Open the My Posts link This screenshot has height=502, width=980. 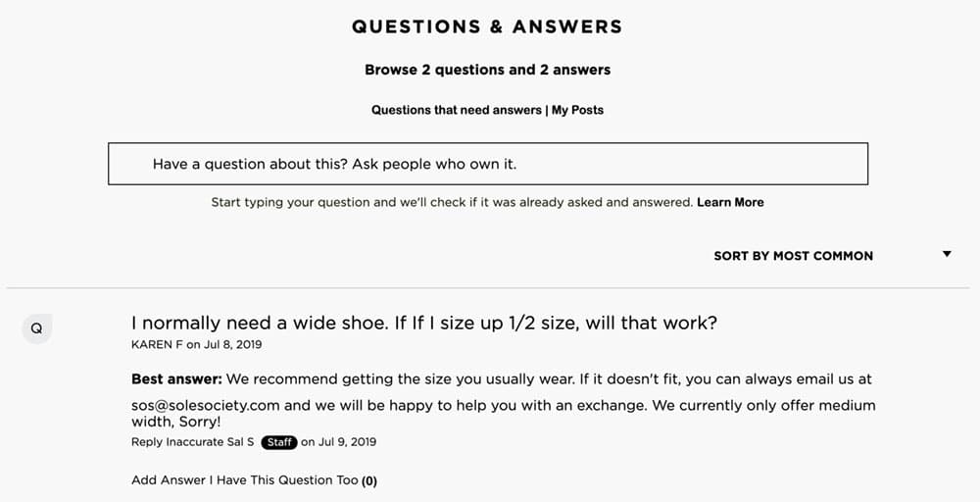tap(577, 110)
